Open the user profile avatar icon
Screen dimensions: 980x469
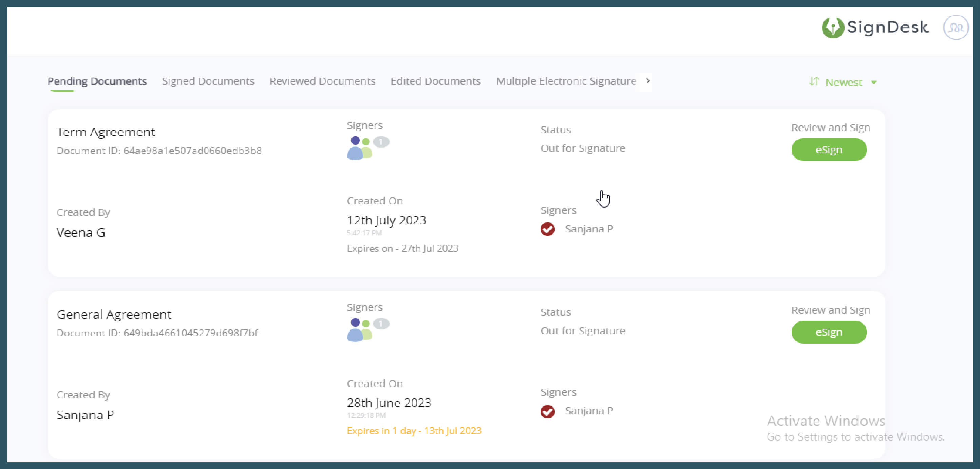(x=955, y=28)
